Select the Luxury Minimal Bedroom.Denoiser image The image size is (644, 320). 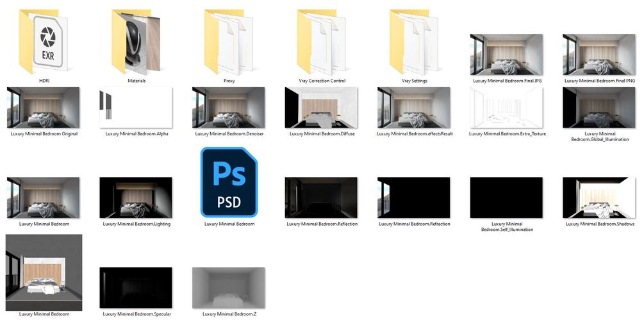point(229,107)
